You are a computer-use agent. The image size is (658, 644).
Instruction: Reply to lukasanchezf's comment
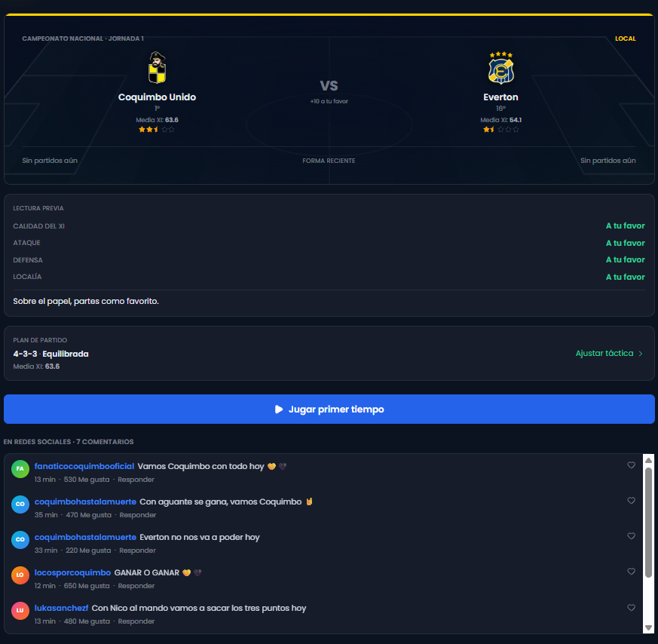[136, 621]
